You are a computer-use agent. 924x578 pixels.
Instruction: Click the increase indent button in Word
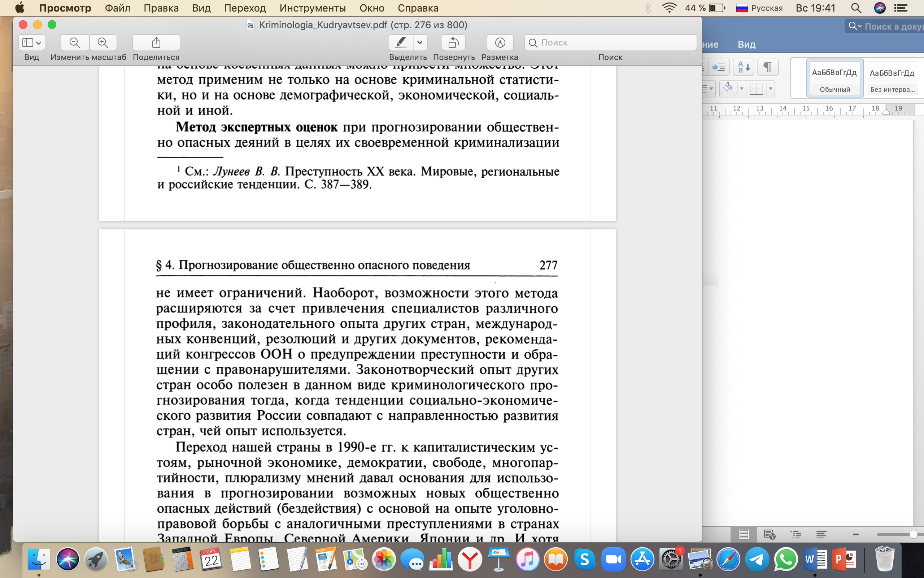719,67
